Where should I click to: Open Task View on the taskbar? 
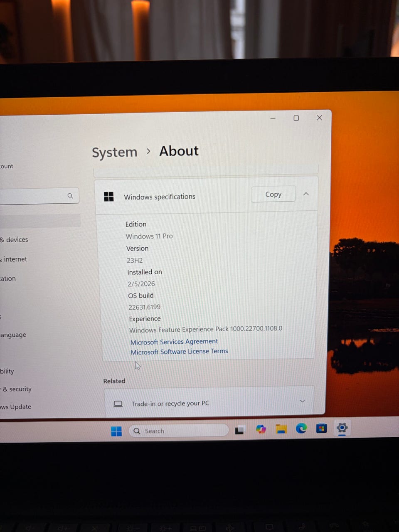click(239, 430)
